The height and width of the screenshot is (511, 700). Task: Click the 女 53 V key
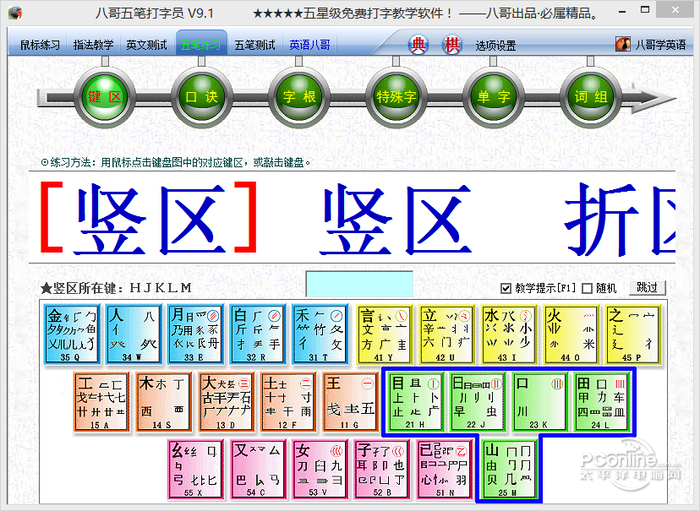320,469
